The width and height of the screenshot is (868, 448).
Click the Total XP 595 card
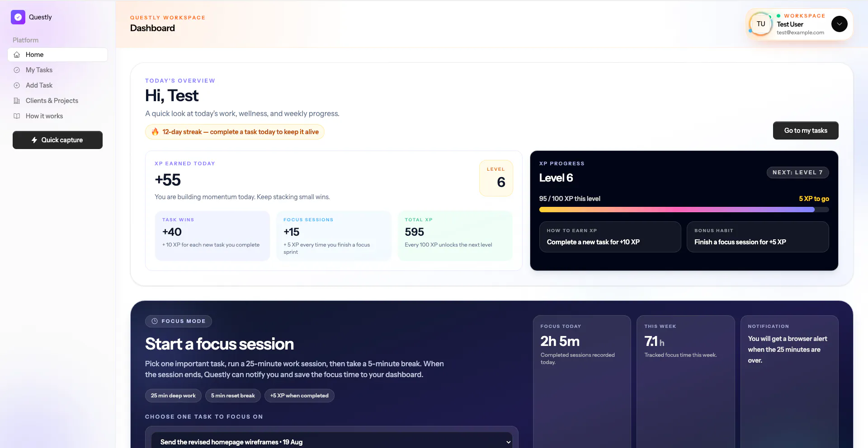coord(455,236)
